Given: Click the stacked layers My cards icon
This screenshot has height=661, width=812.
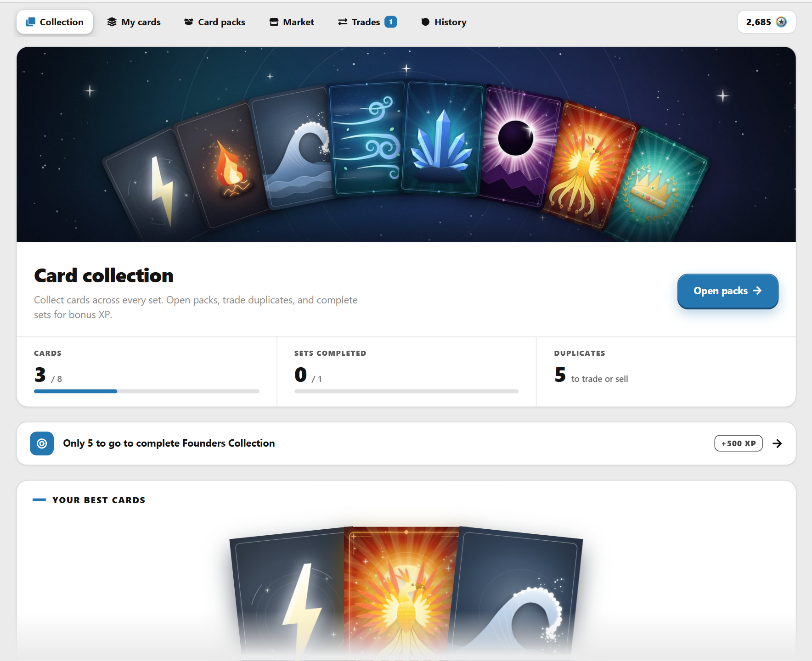Looking at the screenshot, I should tap(112, 22).
